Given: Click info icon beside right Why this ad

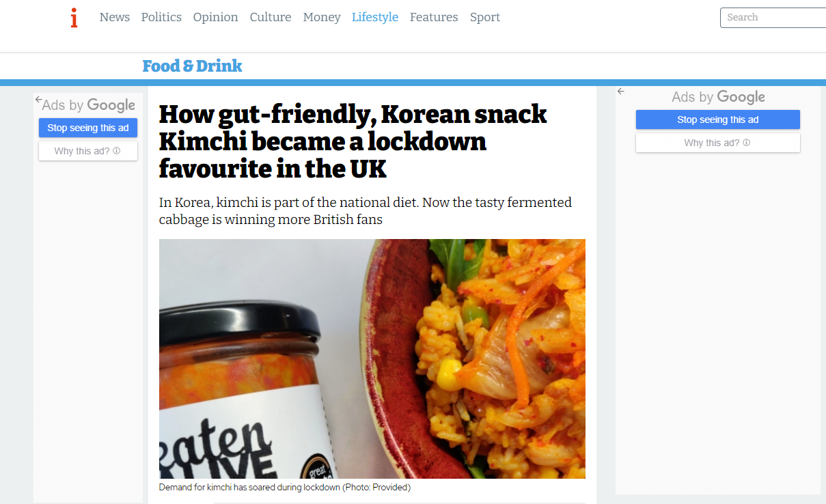Looking at the screenshot, I should tap(746, 143).
